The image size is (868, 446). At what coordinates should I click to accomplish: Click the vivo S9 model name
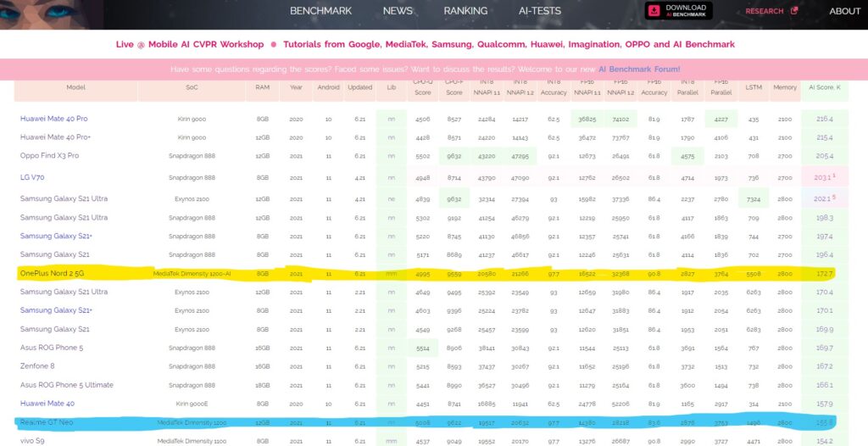33,441
